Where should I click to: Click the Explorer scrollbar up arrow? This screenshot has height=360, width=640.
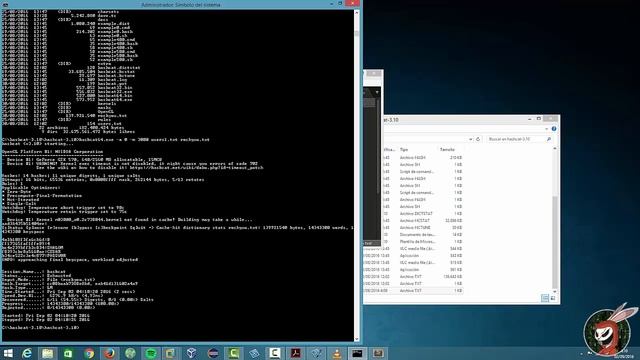(x=555, y=149)
